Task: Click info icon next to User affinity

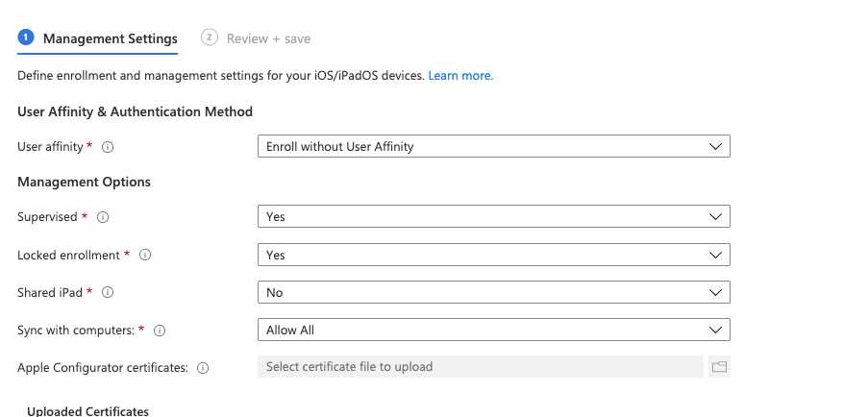Action: pos(109,147)
